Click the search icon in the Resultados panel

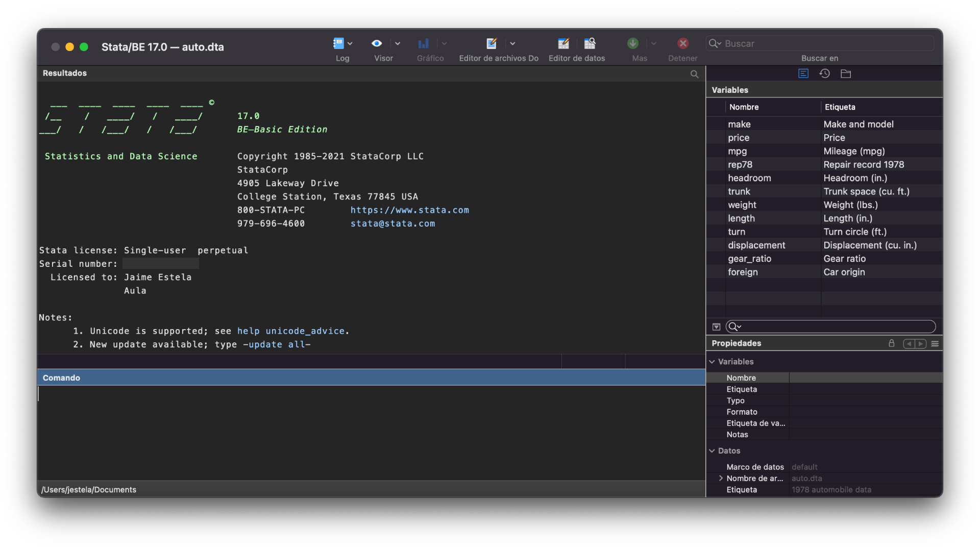pos(694,73)
